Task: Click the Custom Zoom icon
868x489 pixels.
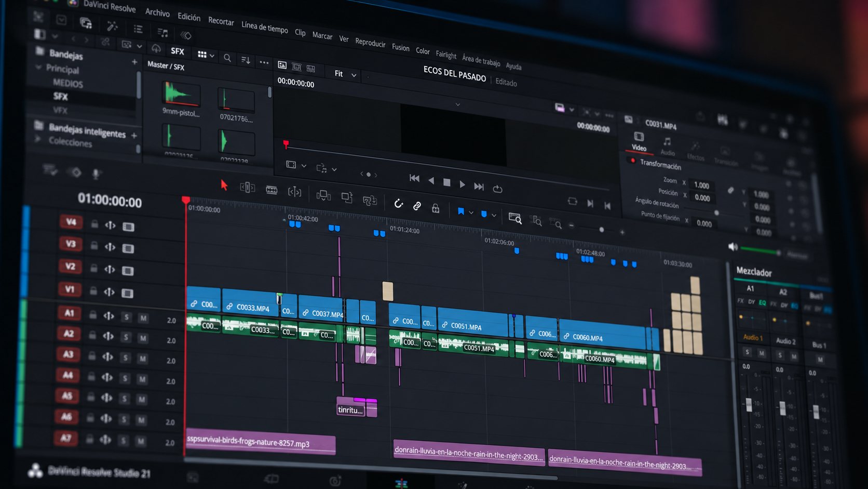Action: click(x=555, y=223)
